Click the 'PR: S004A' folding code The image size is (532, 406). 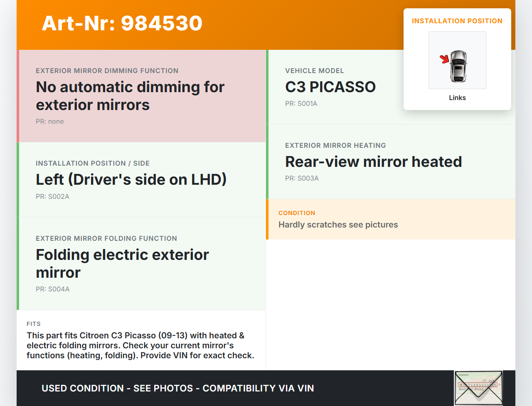click(52, 289)
